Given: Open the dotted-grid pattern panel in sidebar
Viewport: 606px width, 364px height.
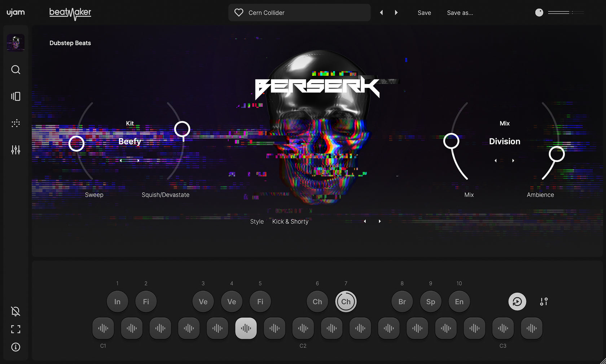Looking at the screenshot, I should [16, 123].
